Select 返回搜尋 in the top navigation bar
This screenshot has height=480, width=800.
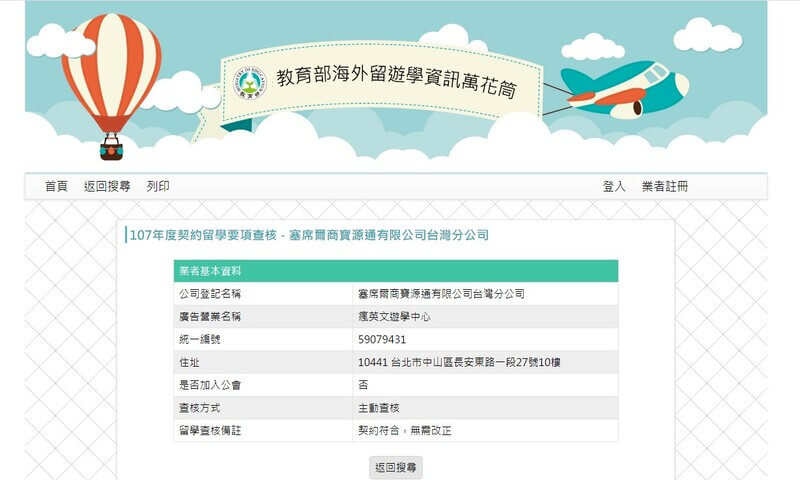107,187
